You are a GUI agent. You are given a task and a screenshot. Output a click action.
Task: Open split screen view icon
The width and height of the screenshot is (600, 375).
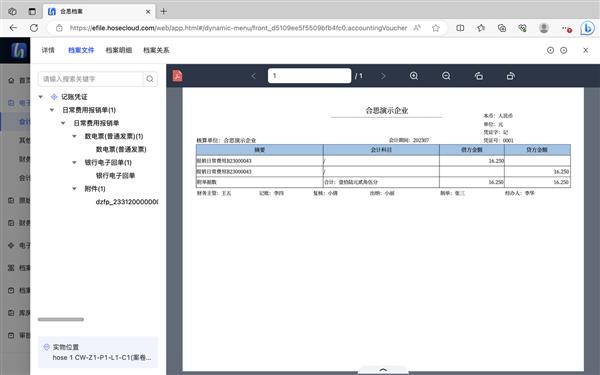click(460, 28)
